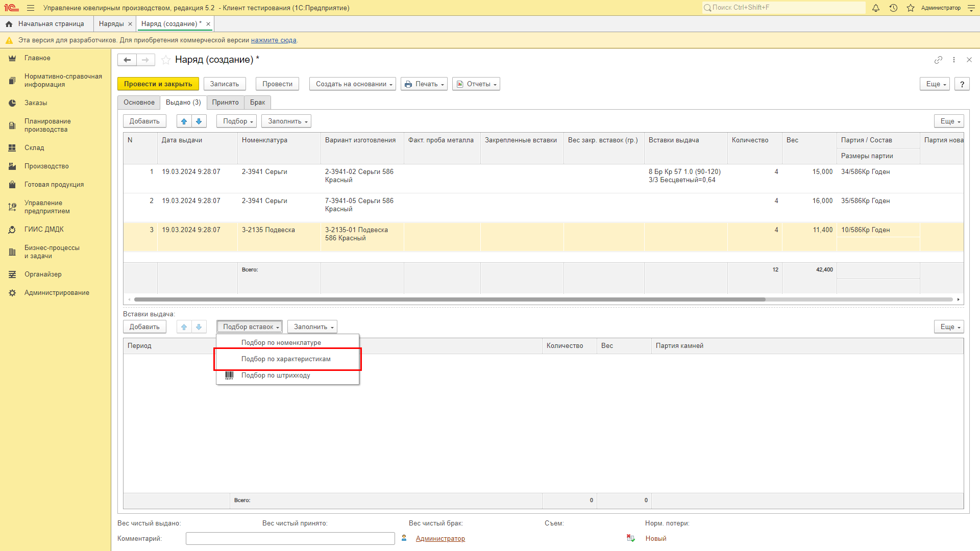Choose Подбор по характеристикам menu item
Screen dimensions: 980x551
pyautogui.click(x=288, y=359)
